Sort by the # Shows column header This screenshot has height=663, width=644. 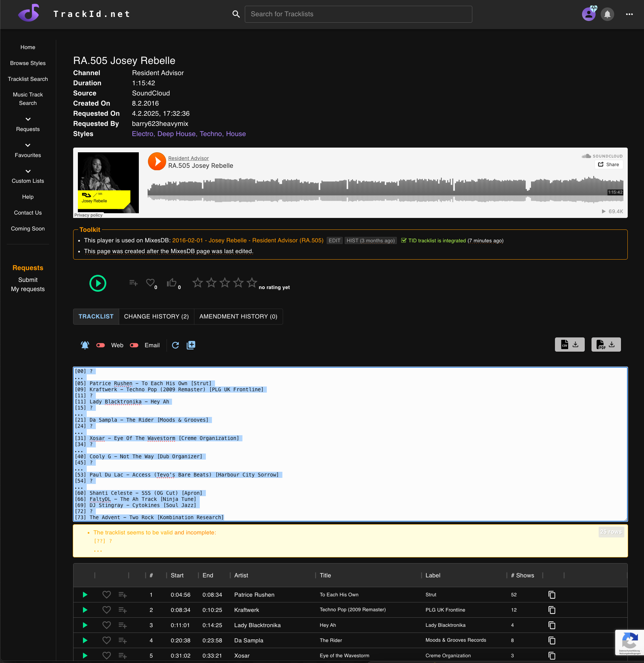[522, 575]
